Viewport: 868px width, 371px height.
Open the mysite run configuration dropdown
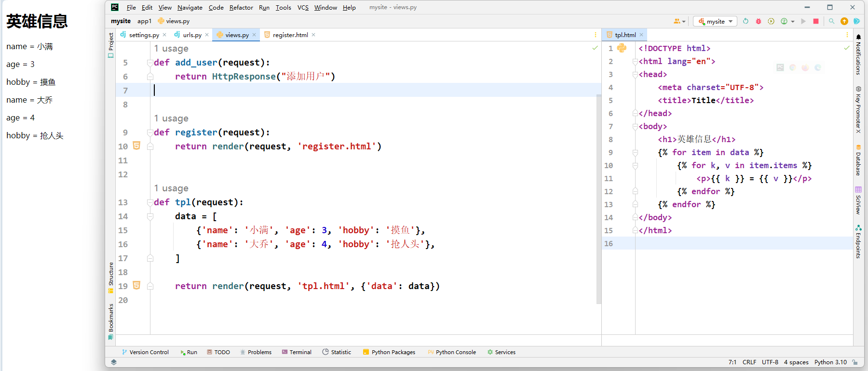click(x=715, y=21)
